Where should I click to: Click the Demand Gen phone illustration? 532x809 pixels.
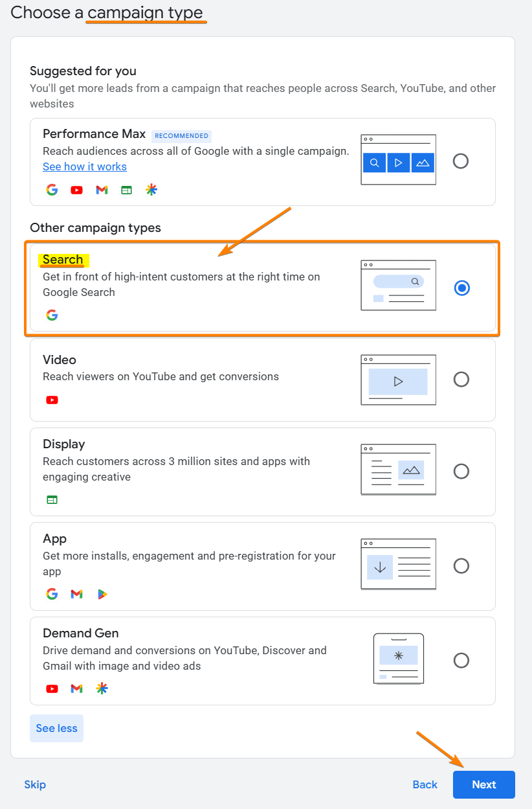point(398,659)
